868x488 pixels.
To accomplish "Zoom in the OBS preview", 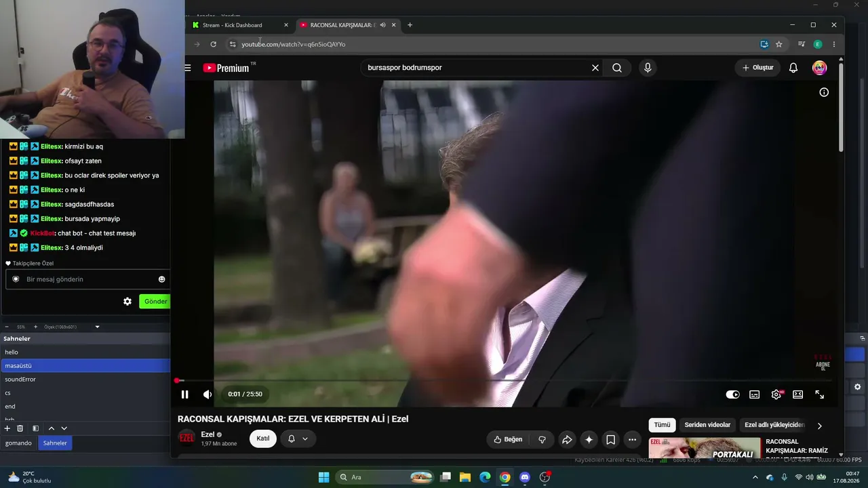I will 36,327.
